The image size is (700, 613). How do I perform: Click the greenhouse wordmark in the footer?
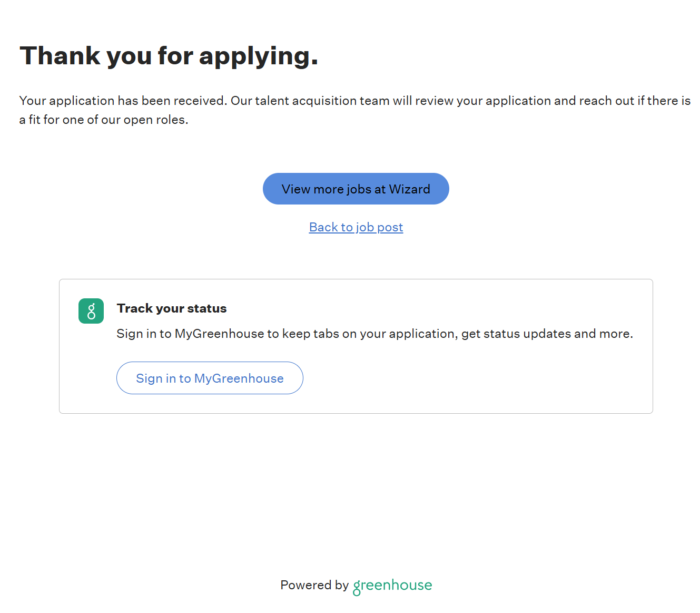click(x=392, y=585)
